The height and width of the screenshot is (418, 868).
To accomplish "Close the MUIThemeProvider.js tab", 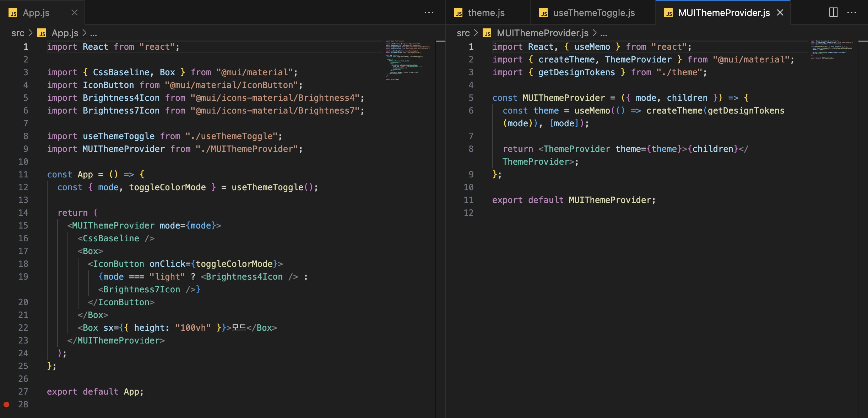I will [x=780, y=12].
